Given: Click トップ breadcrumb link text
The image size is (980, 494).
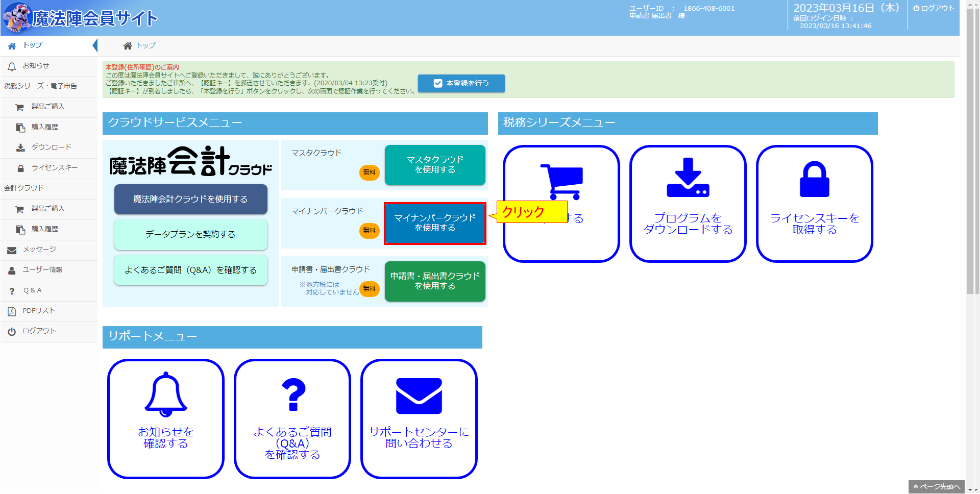Looking at the screenshot, I should [146, 45].
